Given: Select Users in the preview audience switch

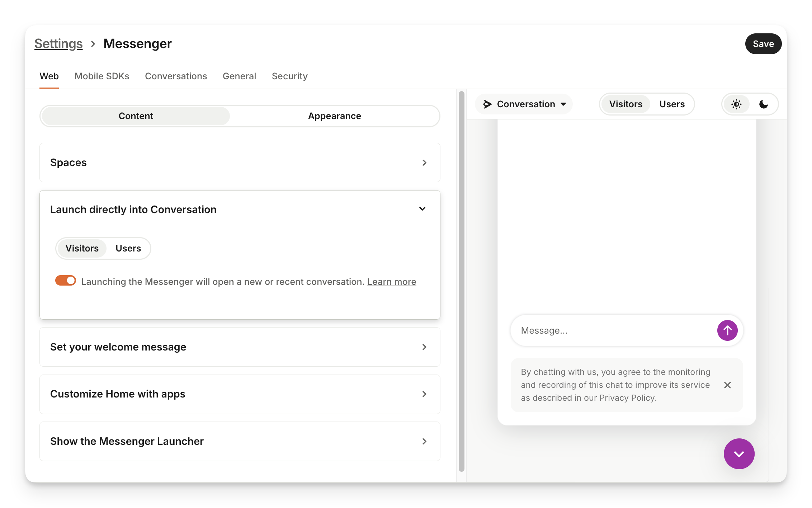Looking at the screenshot, I should (x=672, y=104).
